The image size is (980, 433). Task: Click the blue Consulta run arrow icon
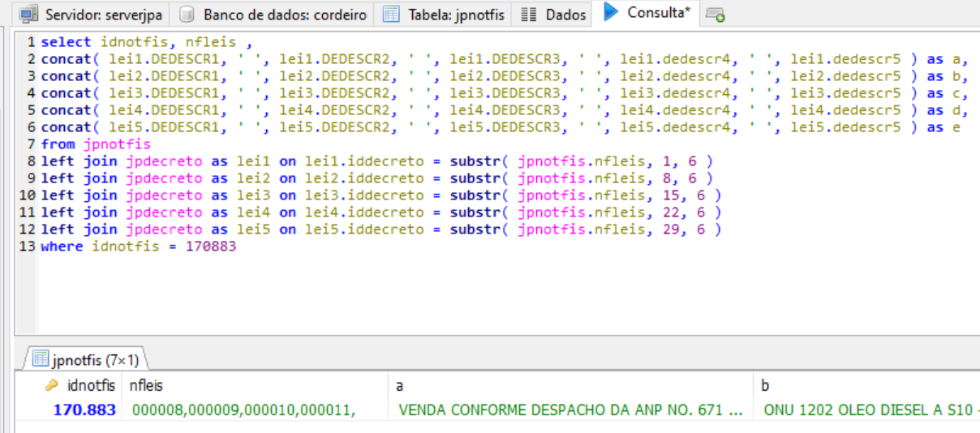pyautogui.click(x=612, y=13)
